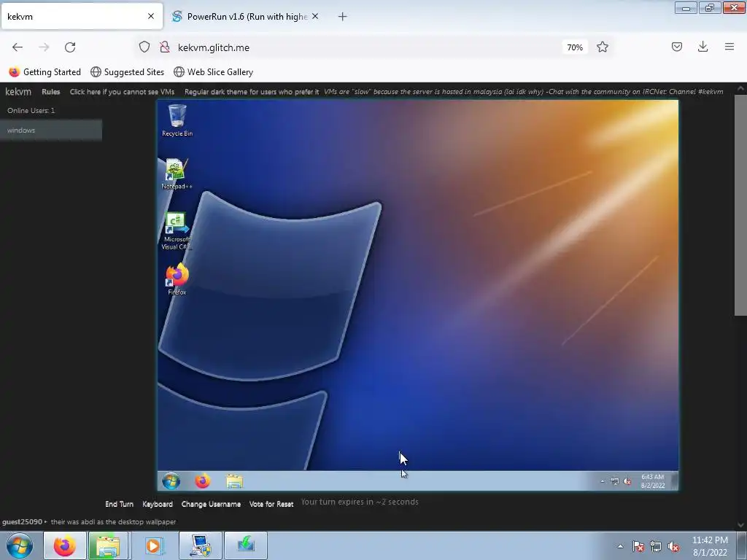Click the muted volume icon in VM tray
The height and width of the screenshot is (560, 747).
pos(627,481)
